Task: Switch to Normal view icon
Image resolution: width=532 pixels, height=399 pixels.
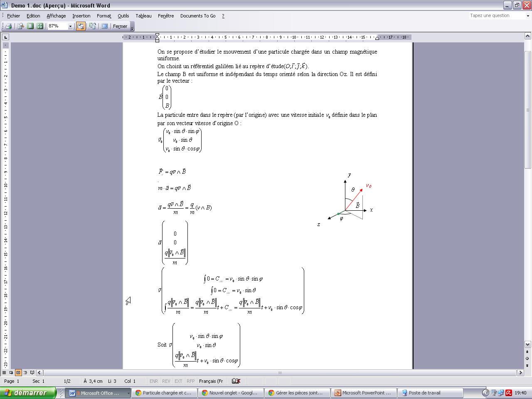Action: [x=4, y=372]
